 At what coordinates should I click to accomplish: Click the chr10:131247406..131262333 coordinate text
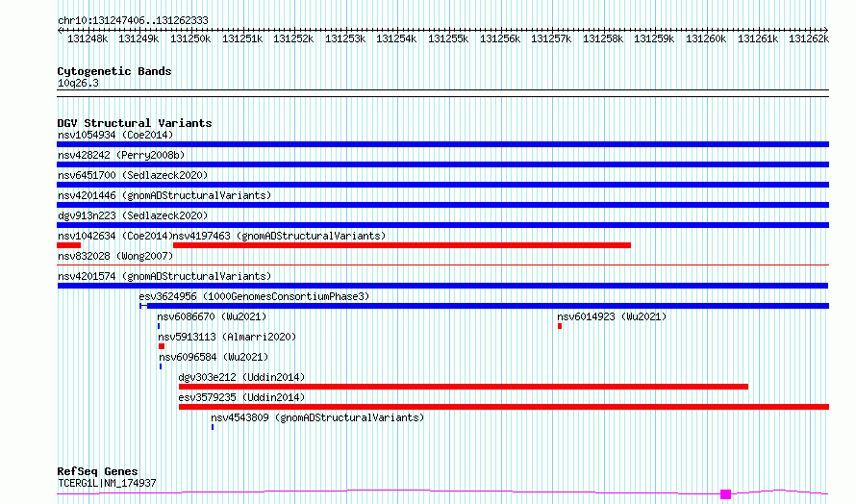click(x=133, y=20)
